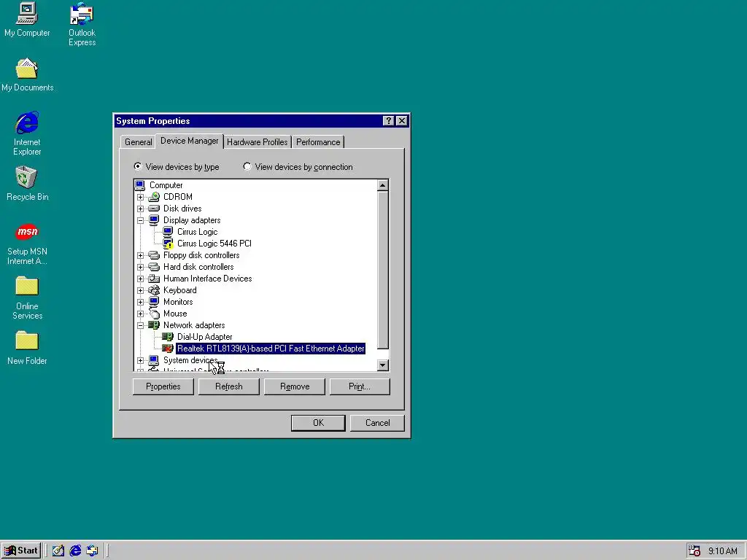Select View devices by type

coord(177,167)
